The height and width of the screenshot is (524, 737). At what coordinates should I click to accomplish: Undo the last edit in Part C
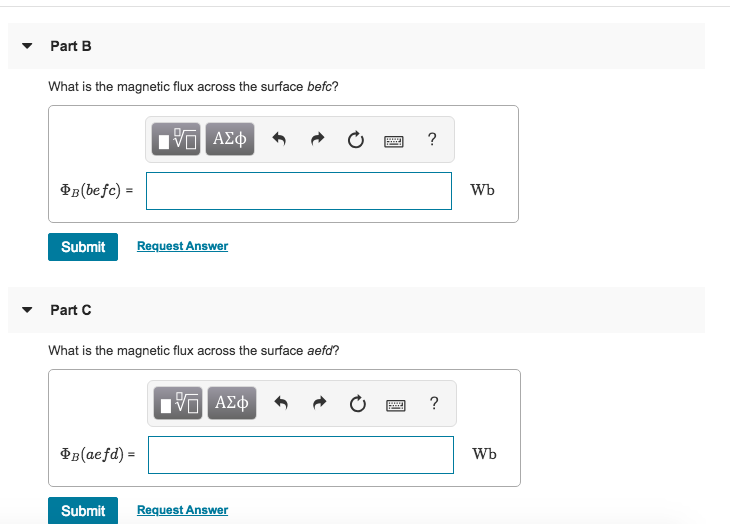pyautogui.click(x=281, y=403)
